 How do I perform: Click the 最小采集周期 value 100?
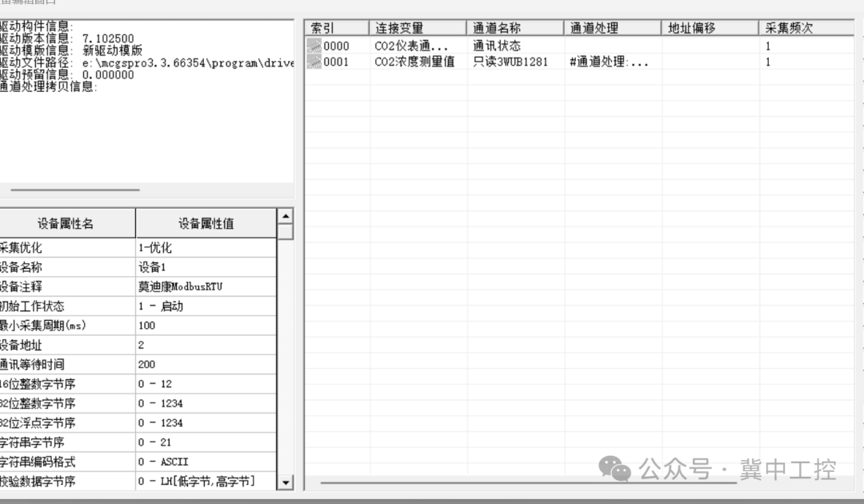(206, 326)
